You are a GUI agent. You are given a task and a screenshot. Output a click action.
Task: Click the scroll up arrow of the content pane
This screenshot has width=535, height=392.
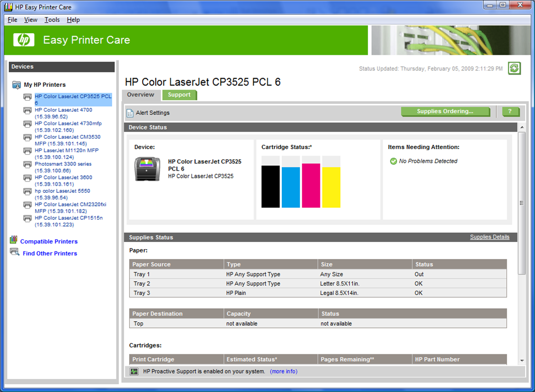click(522, 127)
